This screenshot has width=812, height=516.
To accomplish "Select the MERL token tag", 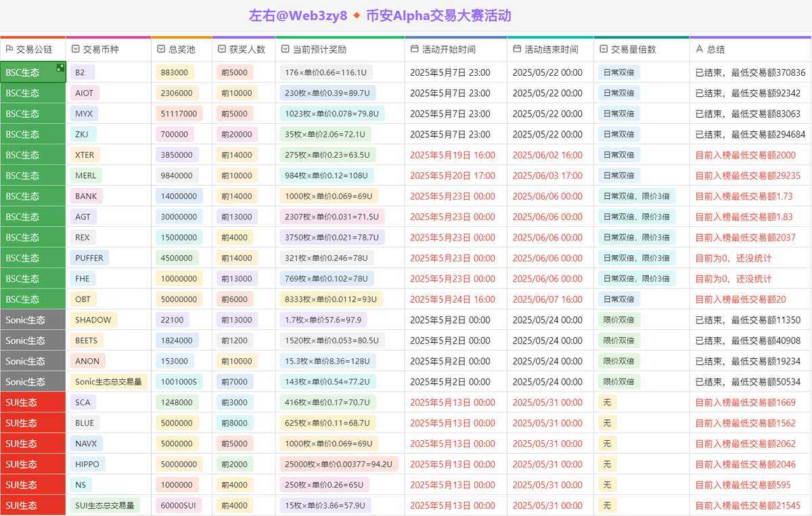I will (86, 175).
